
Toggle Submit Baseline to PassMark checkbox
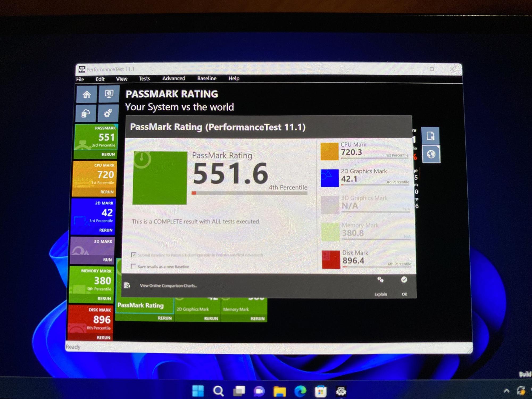[134, 255]
